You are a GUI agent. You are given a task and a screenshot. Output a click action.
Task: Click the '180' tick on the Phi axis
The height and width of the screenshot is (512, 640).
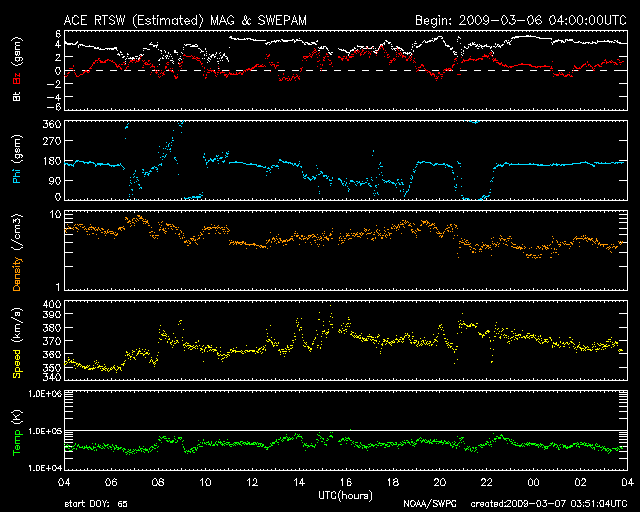click(52, 161)
